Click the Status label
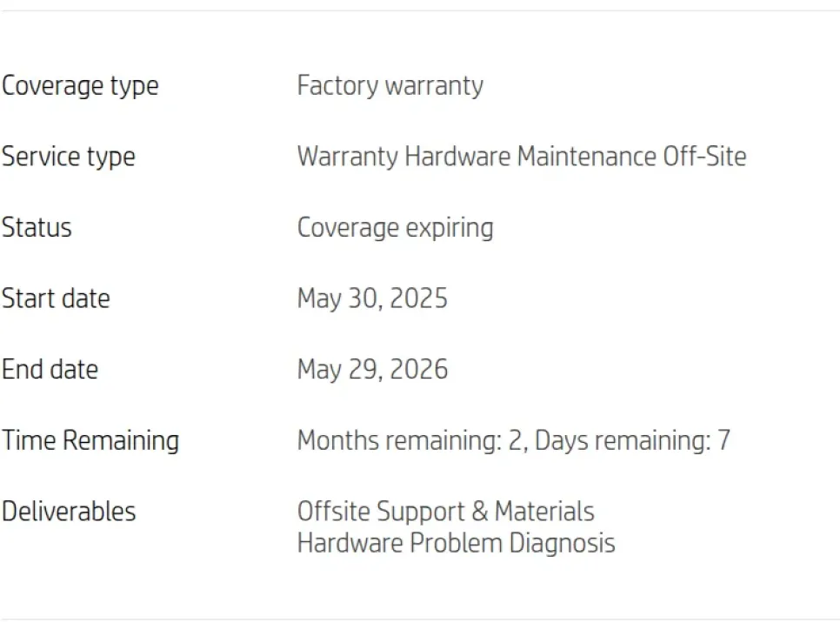Image resolution: width=840 pixels, height=630 pixels. coord(37,228)
